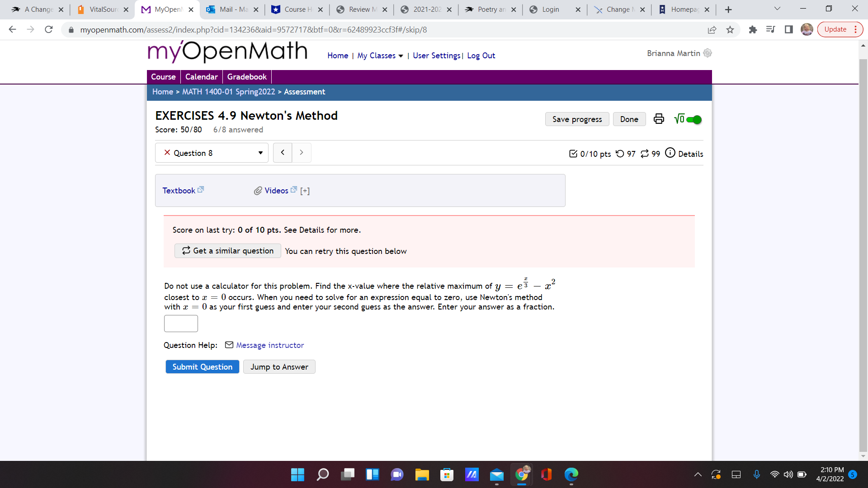Bookmark page with star icon
Image resolution: width=868 pixels, height=488 pixels.
730,30
